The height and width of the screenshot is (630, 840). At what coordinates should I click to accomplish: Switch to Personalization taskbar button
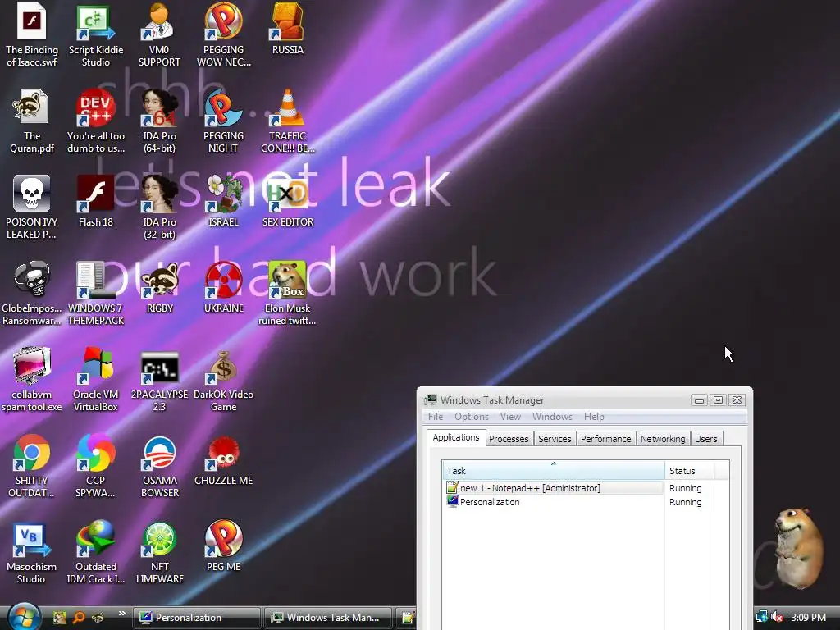coord(196,618)
